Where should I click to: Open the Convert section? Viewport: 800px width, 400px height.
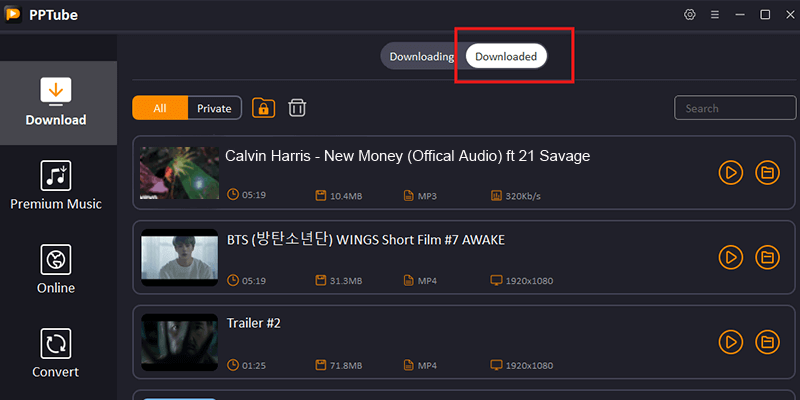56,354
